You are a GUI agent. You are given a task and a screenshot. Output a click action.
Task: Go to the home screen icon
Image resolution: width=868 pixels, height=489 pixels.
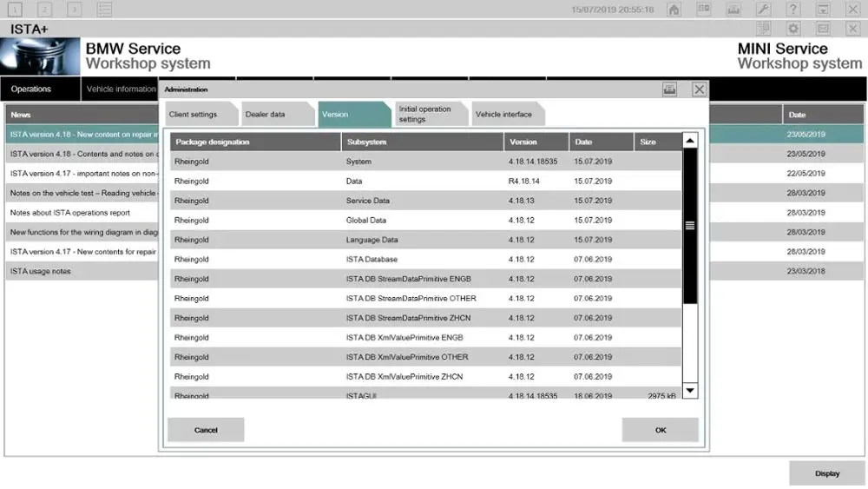pos(674,9)
